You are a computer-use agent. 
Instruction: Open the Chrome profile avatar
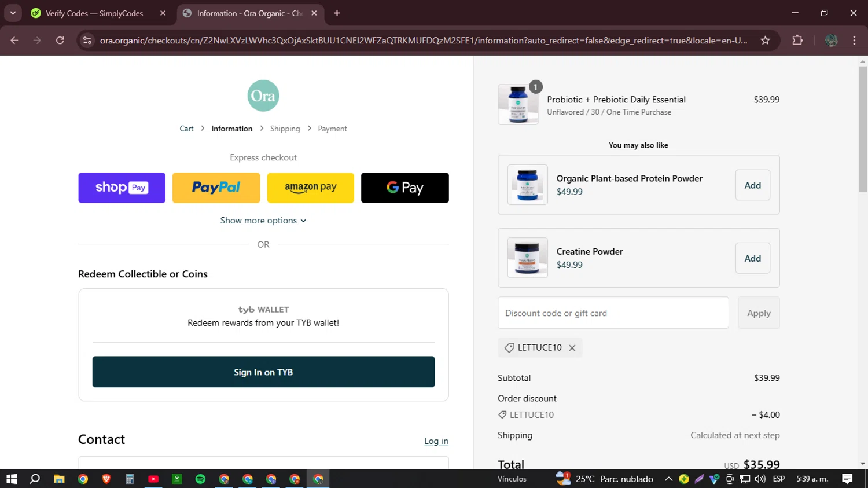(832, 41)
